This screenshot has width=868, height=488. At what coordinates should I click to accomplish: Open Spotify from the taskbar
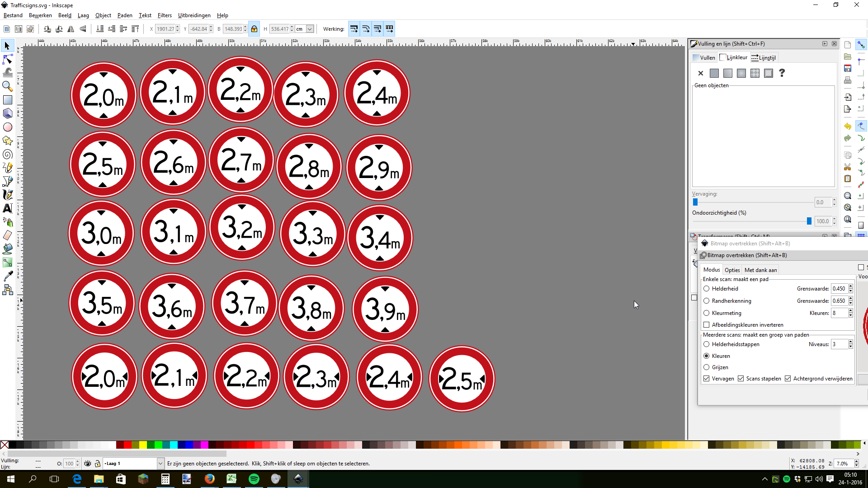[x=254, y=479]
